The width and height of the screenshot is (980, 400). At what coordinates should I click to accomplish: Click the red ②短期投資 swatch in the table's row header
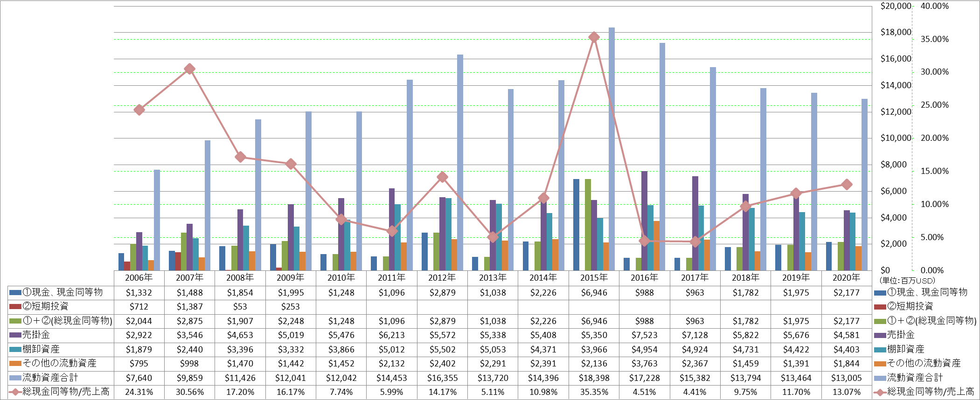[x=15, y=307]
